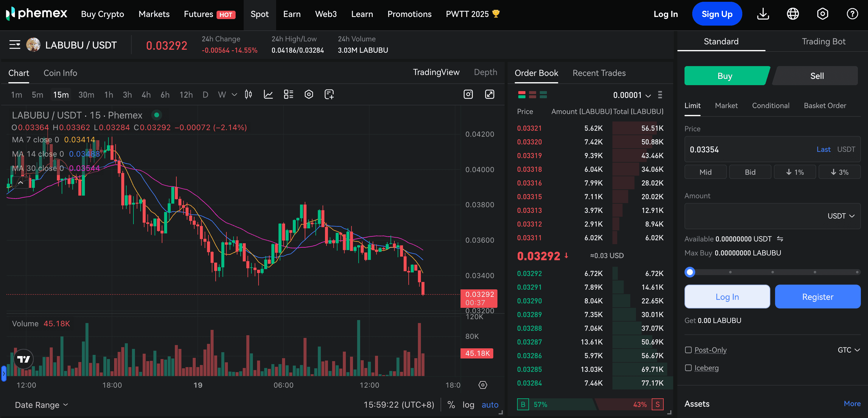Switch to the Recent Trades tab
Image resolution: width=868 pixels, height=418 pixels.
click(599, 73)
